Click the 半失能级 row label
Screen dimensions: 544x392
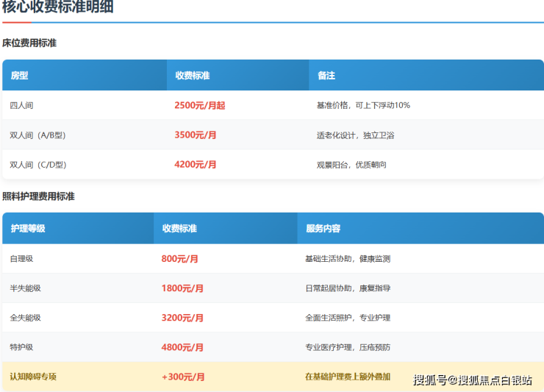click(x=25, y=288)
